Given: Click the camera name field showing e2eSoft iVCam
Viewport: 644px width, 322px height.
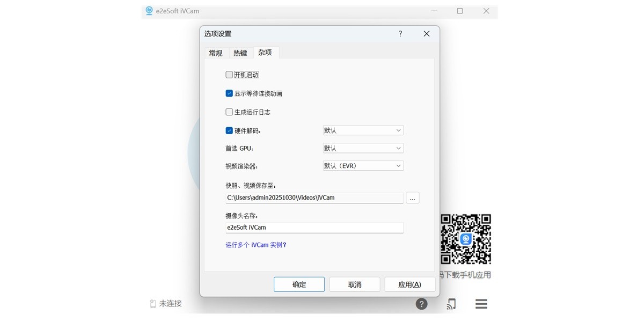Looking at the screenshot, I should [314, 227].
